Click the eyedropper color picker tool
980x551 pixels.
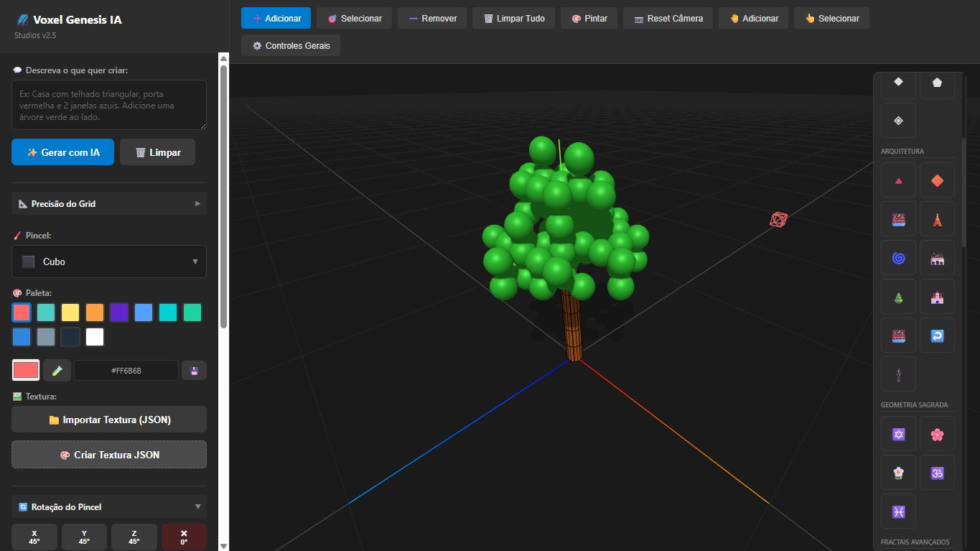click(x=57, y=371)
